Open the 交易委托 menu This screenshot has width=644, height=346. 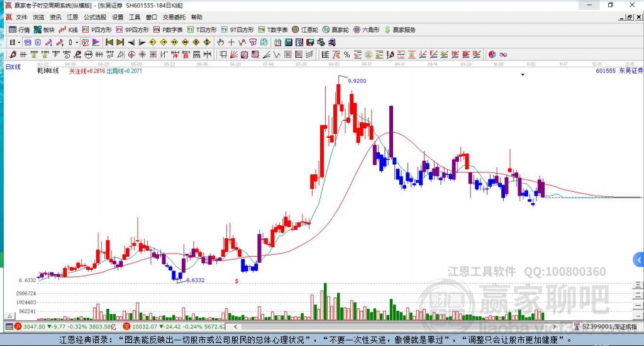174,17
